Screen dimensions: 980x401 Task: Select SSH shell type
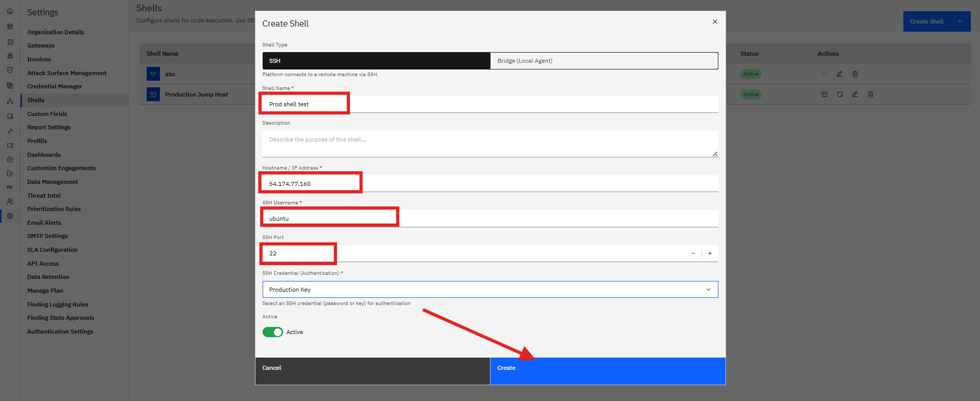pos(376,61)
